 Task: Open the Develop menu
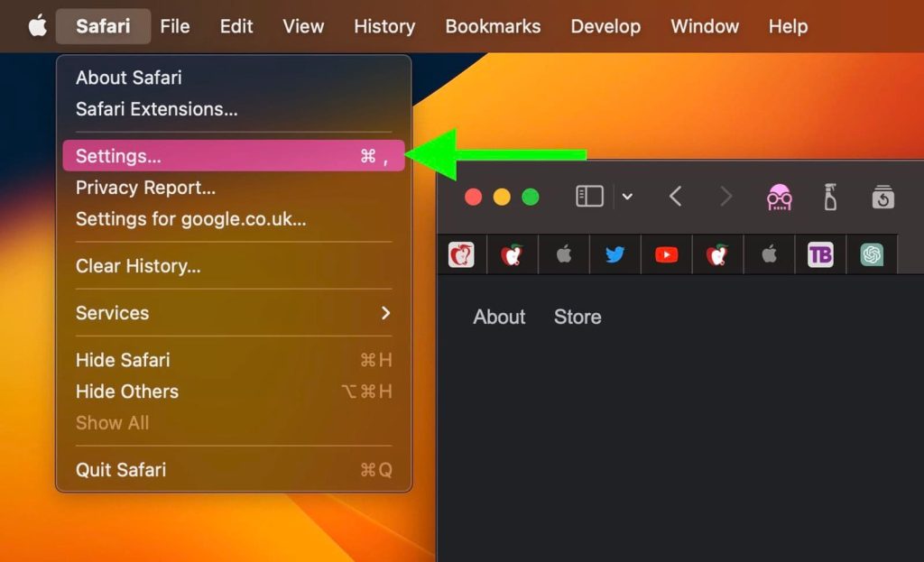605,26
